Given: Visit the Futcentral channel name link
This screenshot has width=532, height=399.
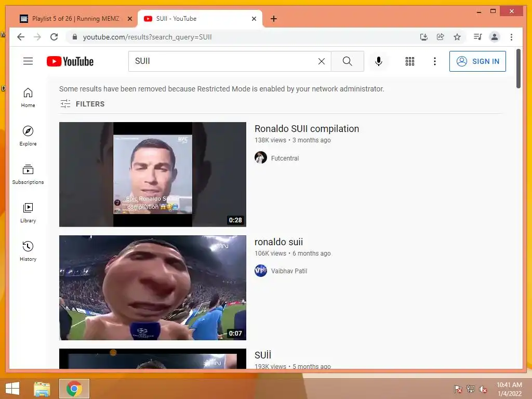Looking at the screenshot, I should (285, 158).
